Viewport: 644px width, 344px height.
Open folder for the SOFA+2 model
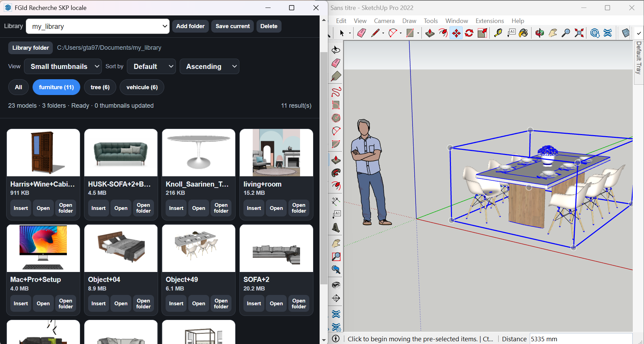pyautogui.click(x=299, y=304)
